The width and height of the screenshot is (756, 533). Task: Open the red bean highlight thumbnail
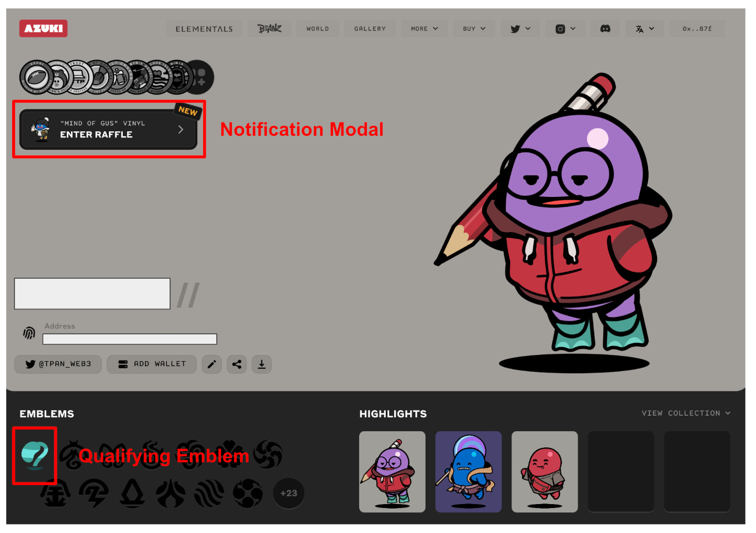(545, 472)
